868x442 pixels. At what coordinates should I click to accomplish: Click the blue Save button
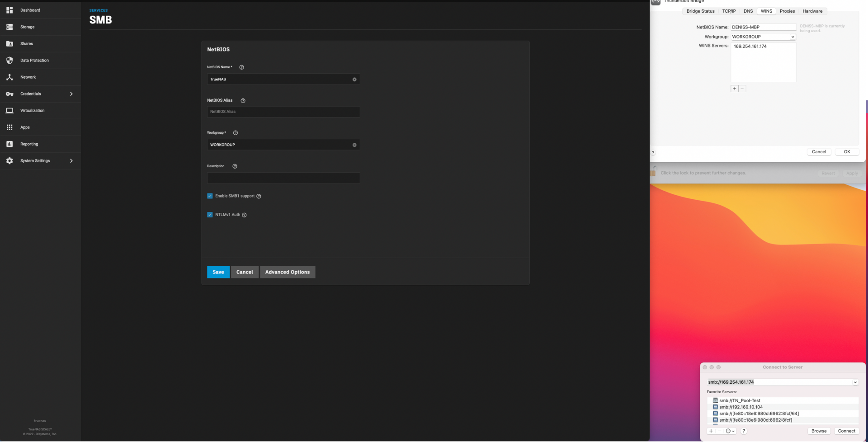click(x=218, y=272)
